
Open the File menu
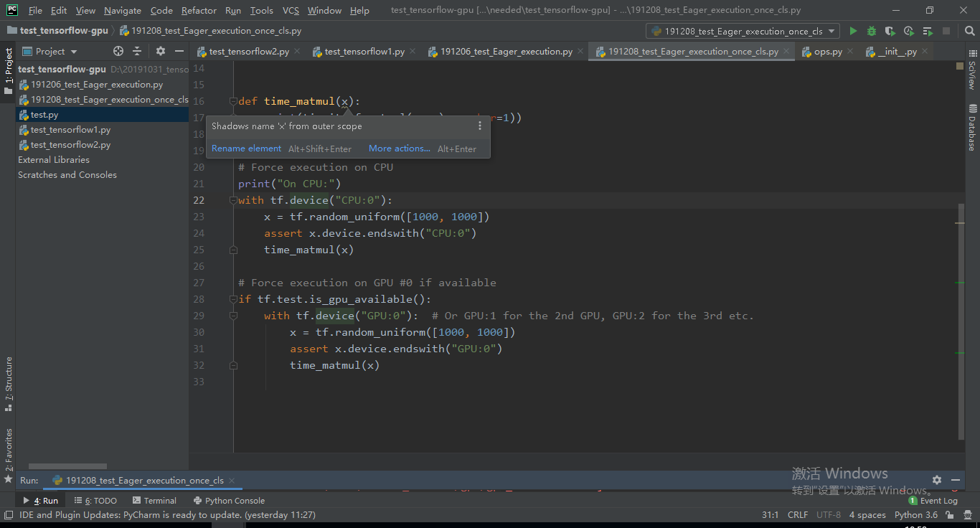35,11
